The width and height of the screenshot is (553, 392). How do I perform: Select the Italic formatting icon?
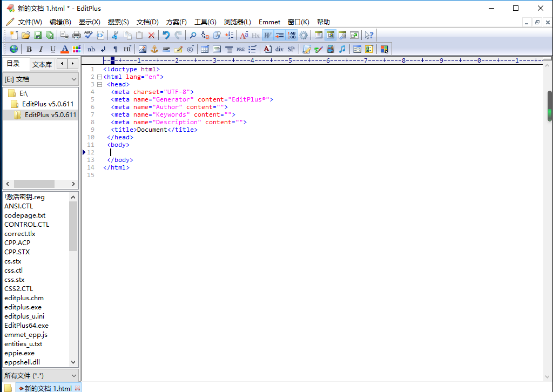(x=40, y=49)
